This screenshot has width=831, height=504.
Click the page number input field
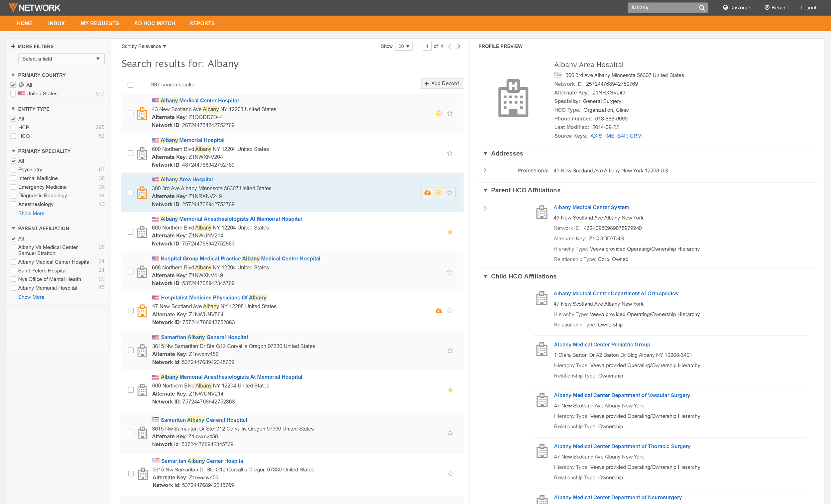(427, 47)
